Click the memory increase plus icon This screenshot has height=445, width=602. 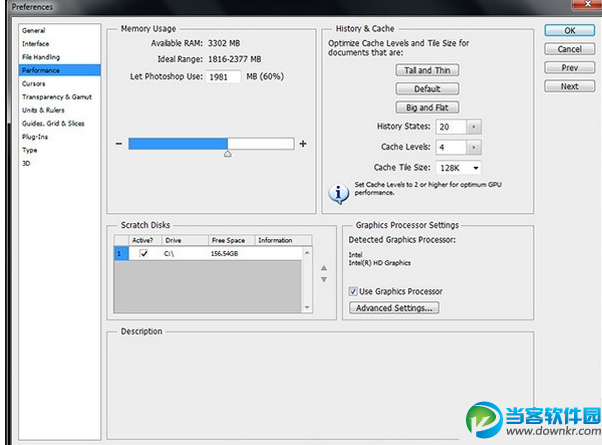coord(303,144)
